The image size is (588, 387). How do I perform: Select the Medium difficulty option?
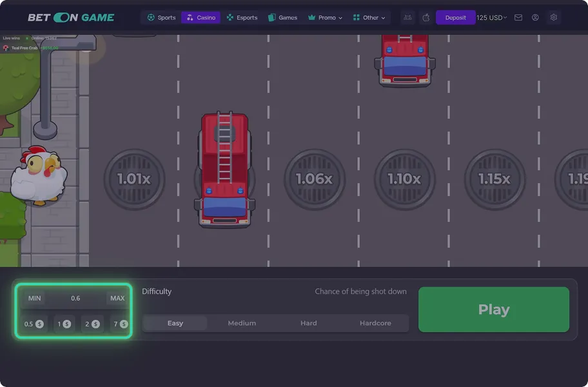[x=242, y=323]
